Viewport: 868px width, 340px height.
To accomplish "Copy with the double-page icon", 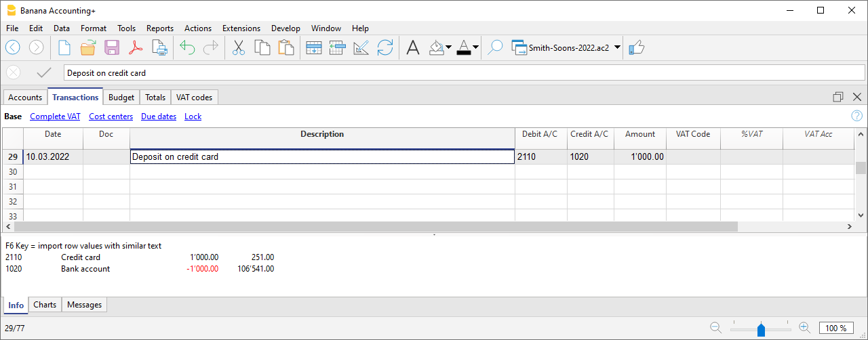I will pos(262,47).
